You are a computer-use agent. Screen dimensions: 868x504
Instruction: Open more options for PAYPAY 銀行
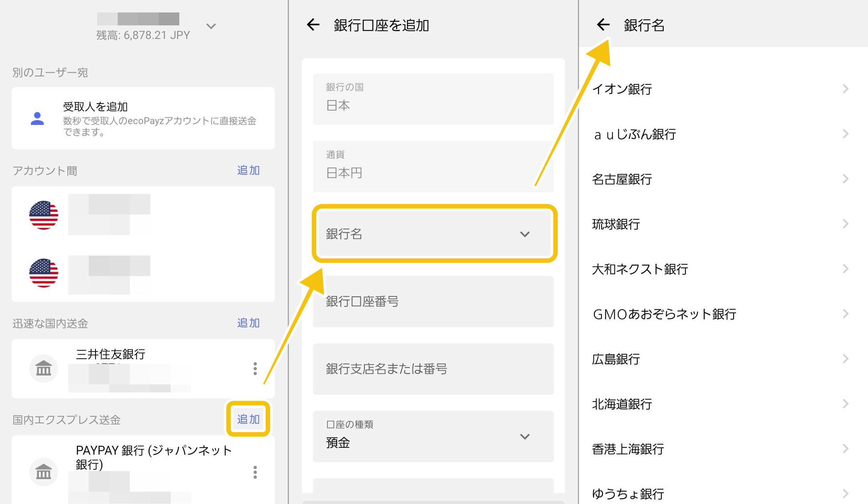(x=255, y=472)
